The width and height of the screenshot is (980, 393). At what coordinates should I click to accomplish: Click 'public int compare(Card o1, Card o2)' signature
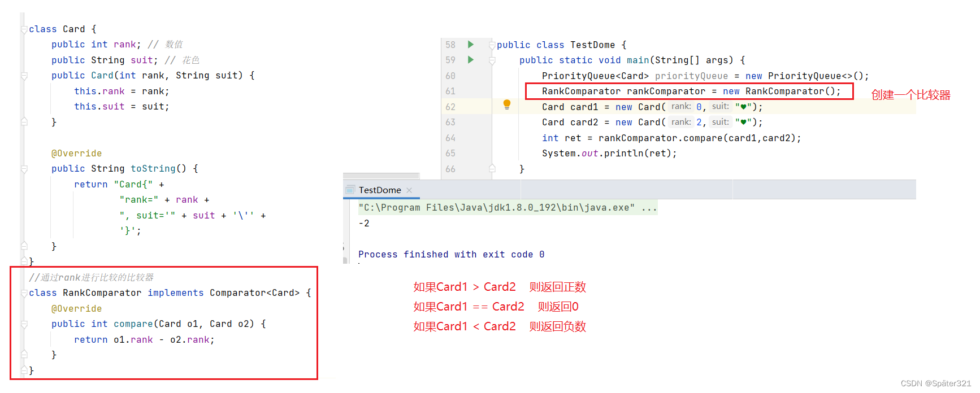tap(153, 324)
